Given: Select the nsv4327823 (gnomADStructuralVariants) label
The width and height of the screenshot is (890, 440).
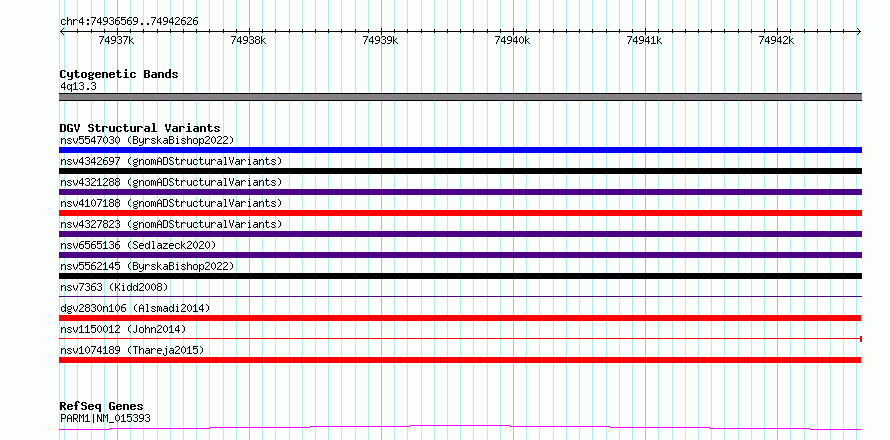Looking at the screenshot, I should coord(171,224).
